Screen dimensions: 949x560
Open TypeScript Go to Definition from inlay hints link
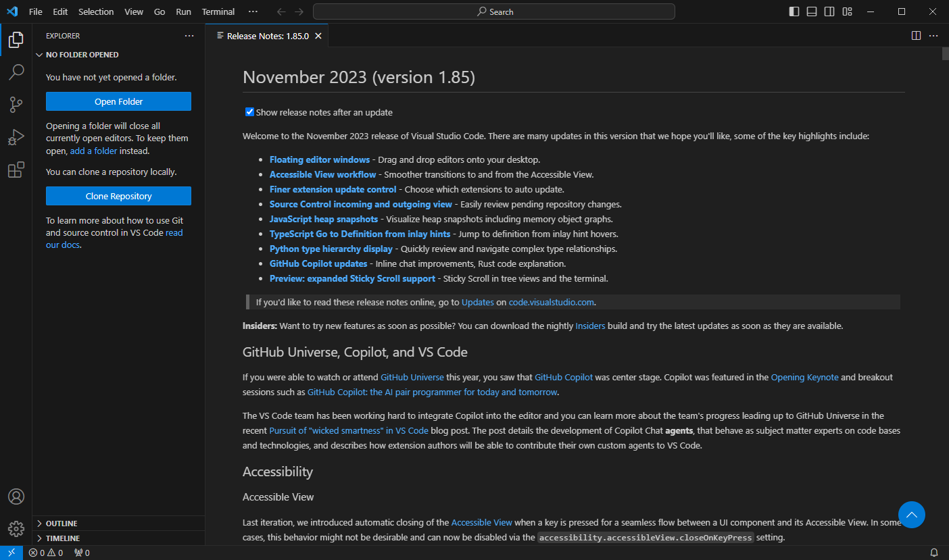pyautogui.click(x=360, y=234)
